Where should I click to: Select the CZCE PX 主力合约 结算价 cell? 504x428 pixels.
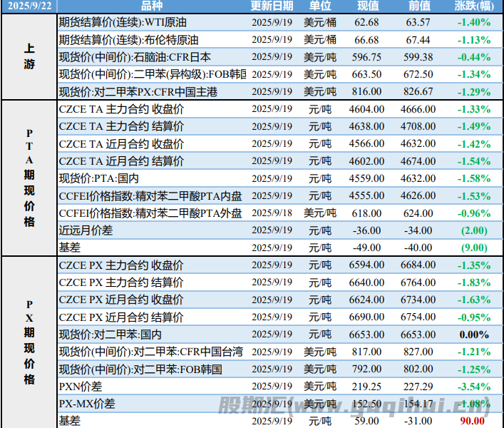[x=121, y=282]
